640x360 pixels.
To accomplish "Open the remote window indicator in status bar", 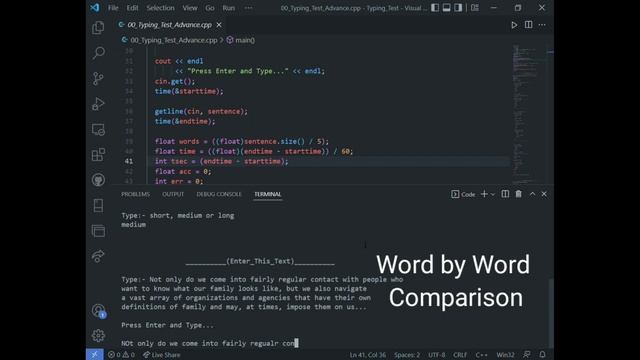I will pyautogui.click(x=94, y=355).
